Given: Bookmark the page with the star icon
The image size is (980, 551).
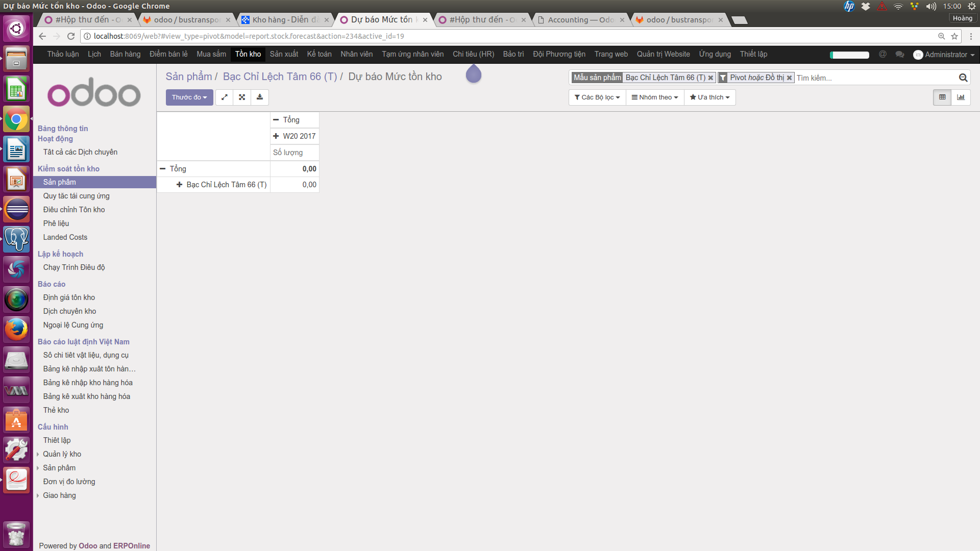Looking at the screenshot, I should point(954,36).
